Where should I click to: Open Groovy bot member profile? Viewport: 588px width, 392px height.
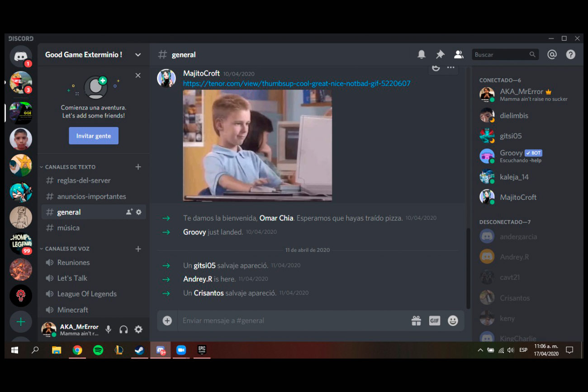point(527,156)
